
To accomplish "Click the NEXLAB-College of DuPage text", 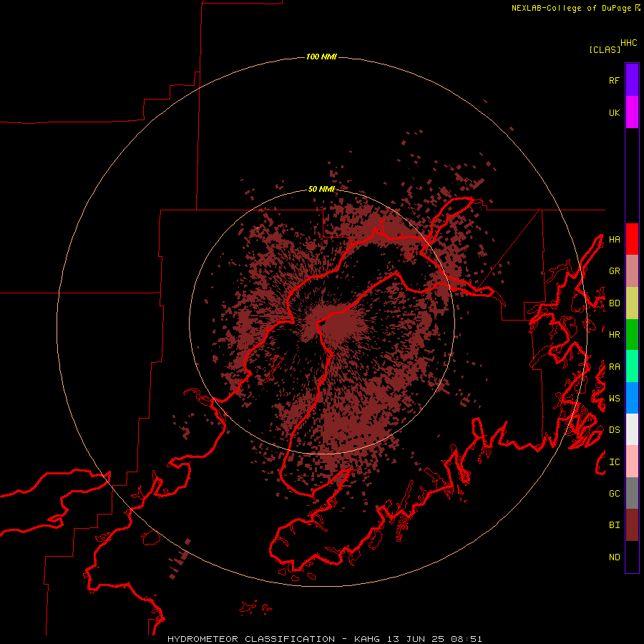I will [x=571, y=8].
